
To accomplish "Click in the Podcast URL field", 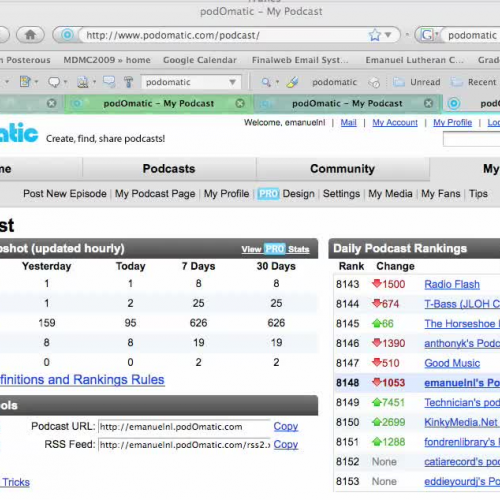I will click(x=184, y=427).
